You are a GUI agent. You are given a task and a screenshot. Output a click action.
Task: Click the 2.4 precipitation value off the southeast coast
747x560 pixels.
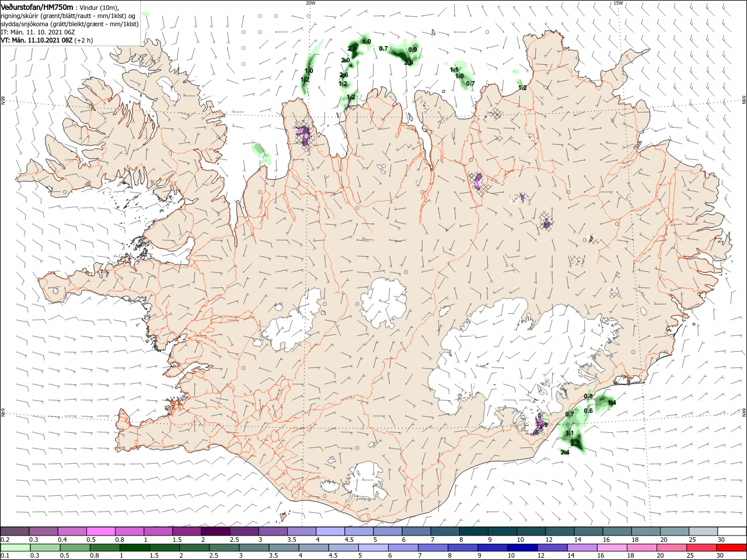tap(564, 452)
